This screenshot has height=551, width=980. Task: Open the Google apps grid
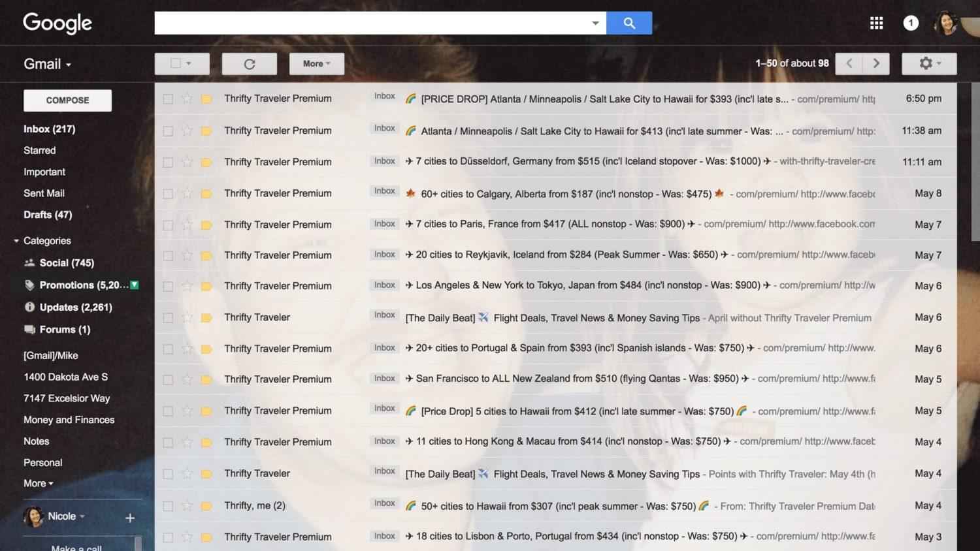pyautogui.click(x=876, y=24)
